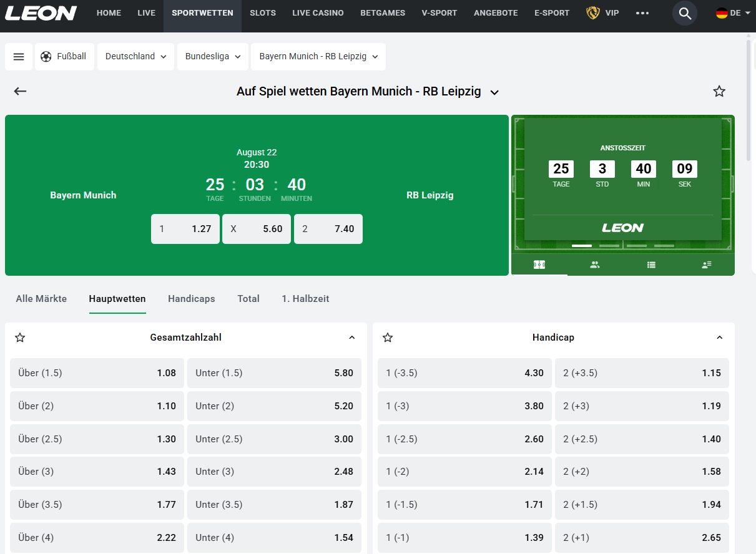Screen dimensions: 756x554
Task: Favorite the match with the star icon
Action: click(719, 92)
